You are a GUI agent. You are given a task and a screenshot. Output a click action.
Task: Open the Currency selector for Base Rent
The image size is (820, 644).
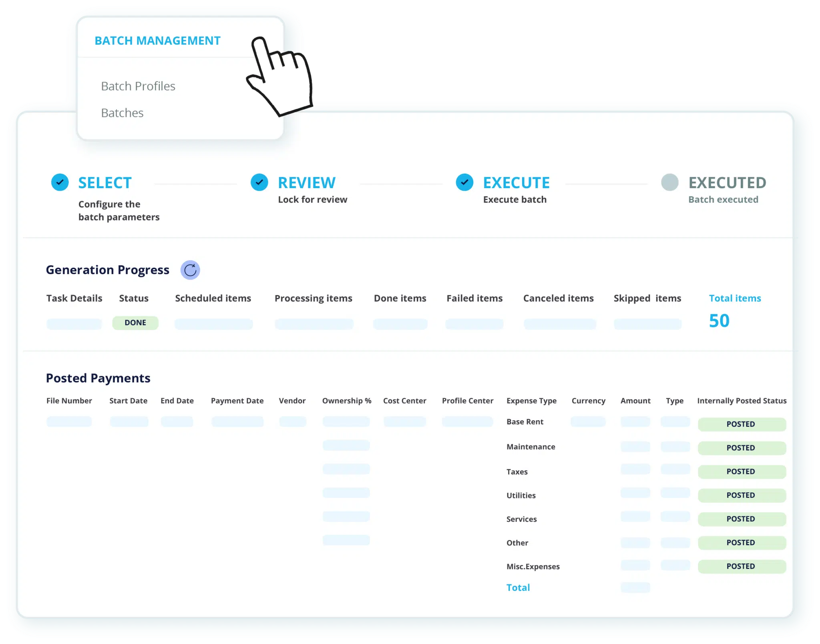(x=588, y=421)
